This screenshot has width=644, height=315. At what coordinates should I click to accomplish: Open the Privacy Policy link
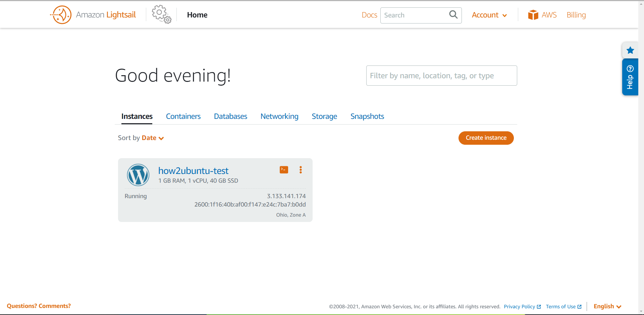click(522, 307)
